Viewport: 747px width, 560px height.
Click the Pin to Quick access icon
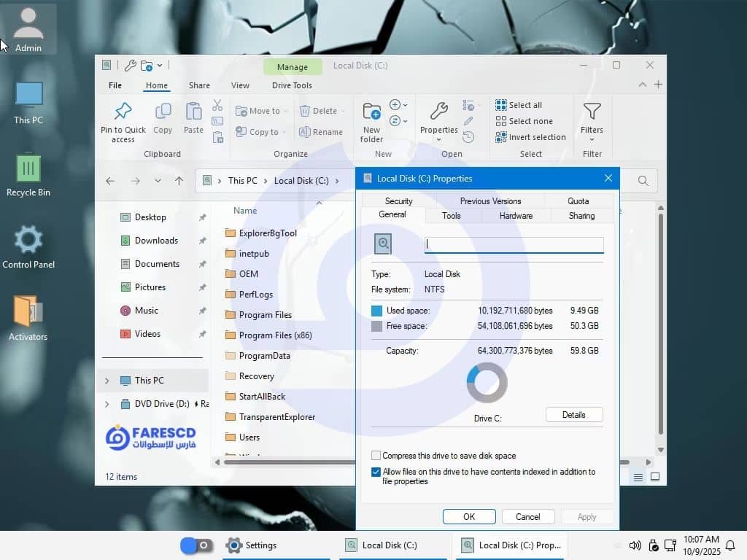click(x=123, y=112)
